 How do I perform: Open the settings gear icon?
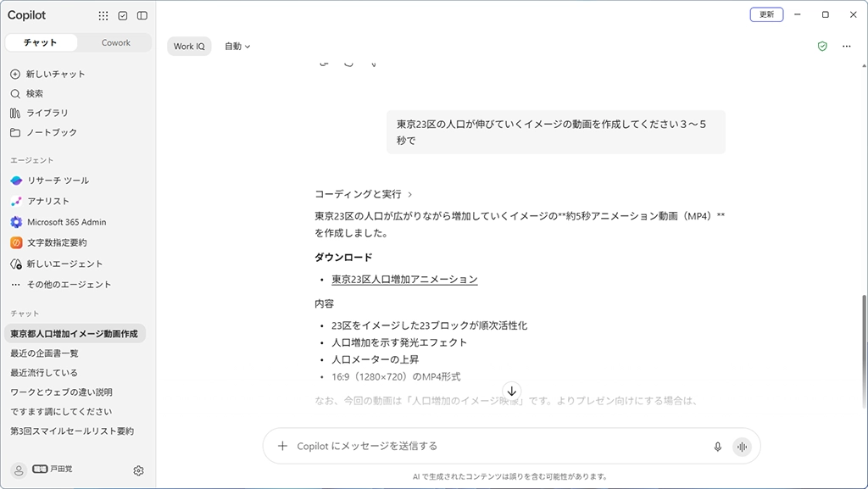click(x=138, y=470)
